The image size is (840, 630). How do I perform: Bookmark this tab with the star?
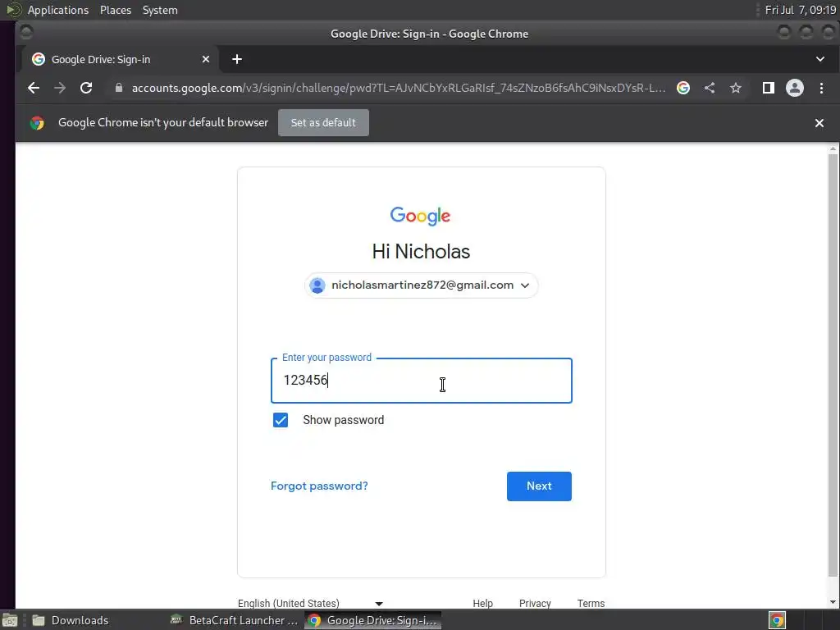tap(736, 88)
